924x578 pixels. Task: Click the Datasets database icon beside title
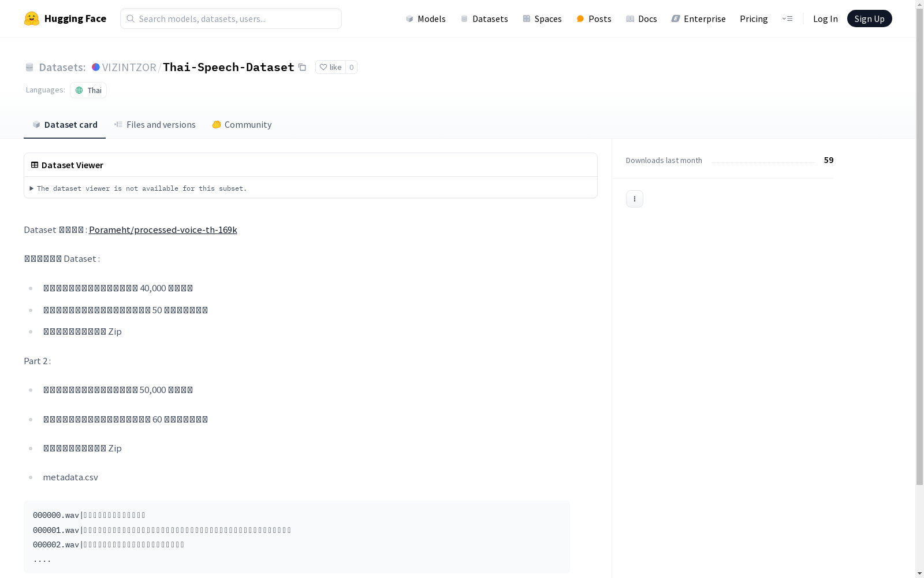coord(29,68)
